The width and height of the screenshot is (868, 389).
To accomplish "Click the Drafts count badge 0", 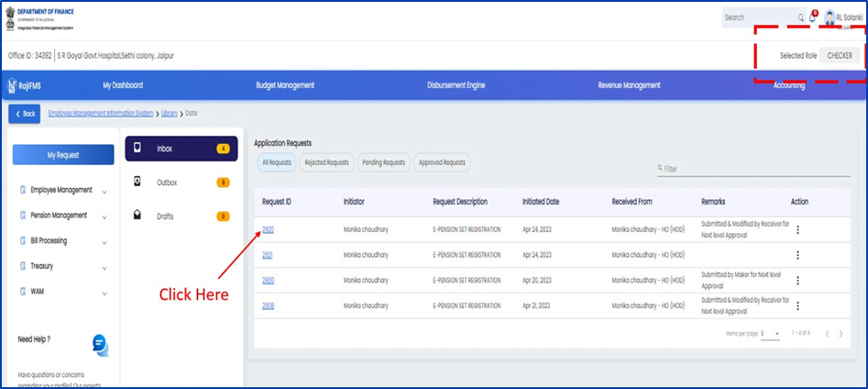I will pyautogui.click(x=223, y=217).
